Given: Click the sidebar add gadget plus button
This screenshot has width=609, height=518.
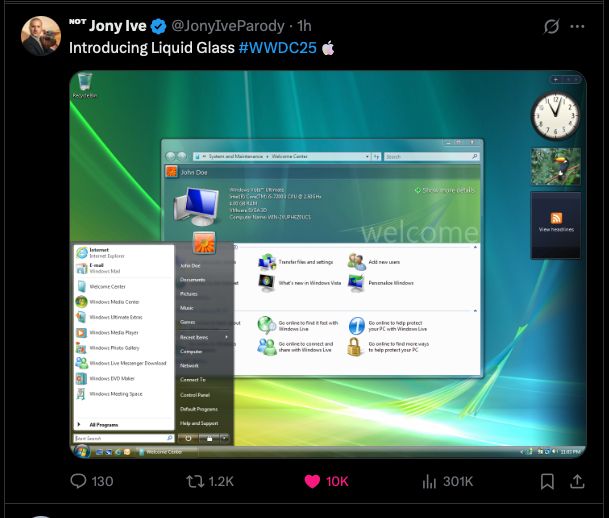Looking at the screenshot, I should tap(556, 80).
